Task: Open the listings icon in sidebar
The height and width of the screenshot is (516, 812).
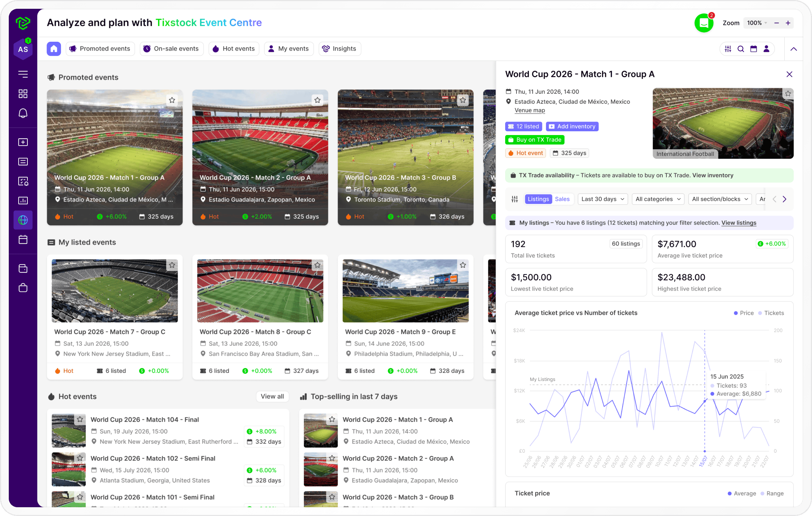Action: [23, 161]
